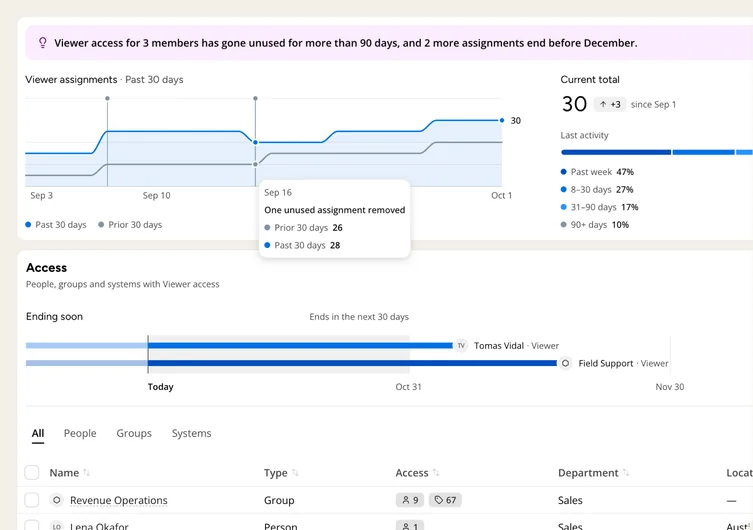Tick the select-all checkbox in table header
This screenshot has width=753, height=530.
pyautogui.click(x=32, y=472)
